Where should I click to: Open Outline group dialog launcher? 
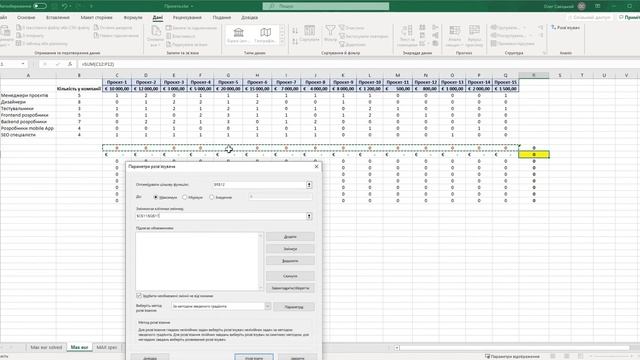click(544, 53)
